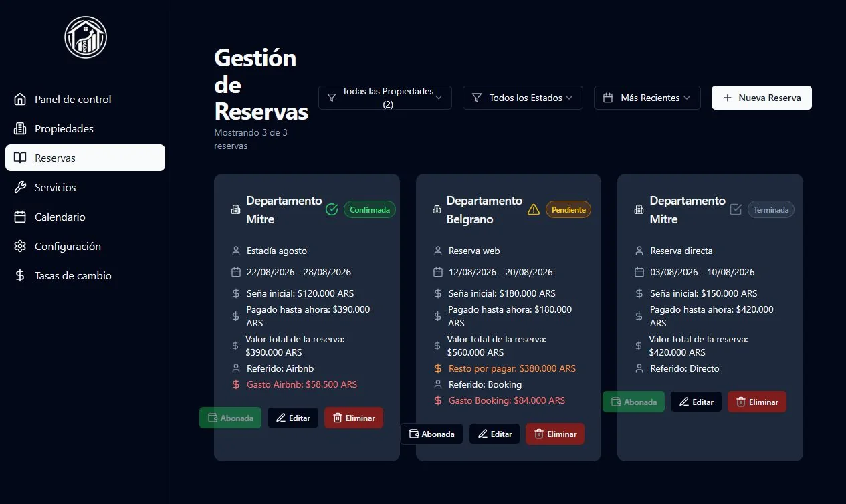Click "Resto por pagar: $380.000 ARS" text
Viewport: 846px width, 504px height.
point(512,368)
